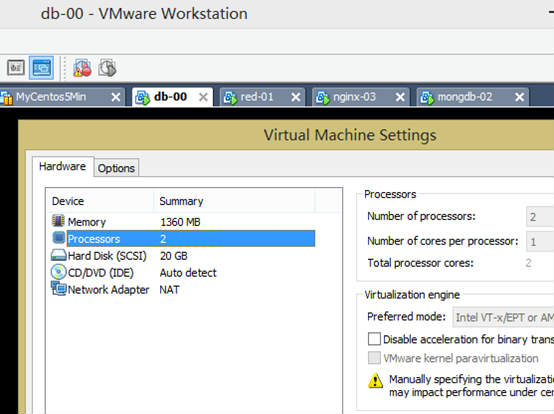
Task: Select the Processors device row
Action: click(x=183, y=239)
